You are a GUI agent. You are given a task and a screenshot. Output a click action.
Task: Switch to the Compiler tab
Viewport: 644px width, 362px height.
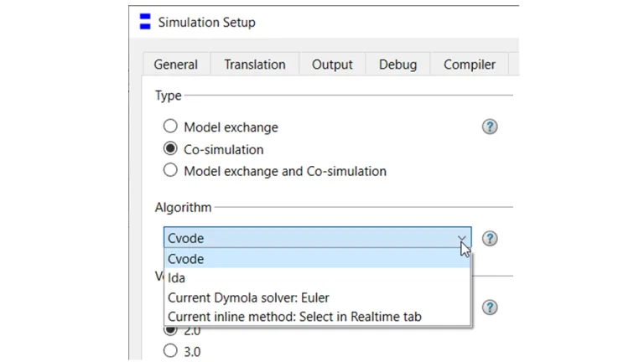pos(469,65)
